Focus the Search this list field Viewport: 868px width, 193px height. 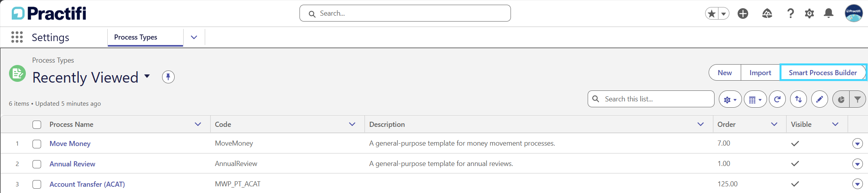tap(651, 99)
